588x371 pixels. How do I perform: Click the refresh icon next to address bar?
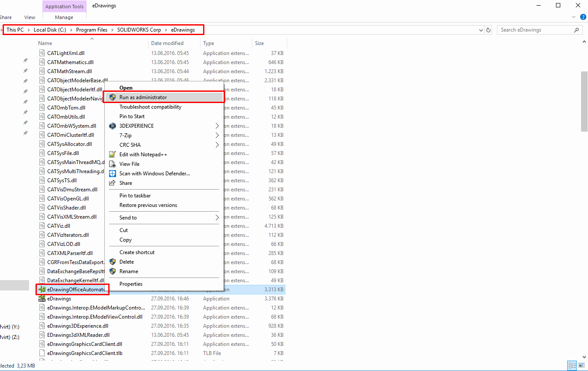(488, 30)
